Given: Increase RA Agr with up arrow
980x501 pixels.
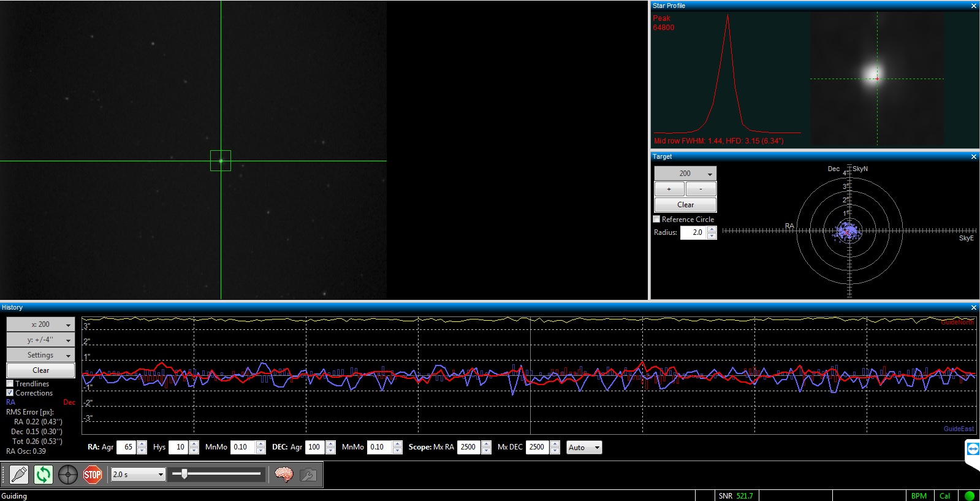Looking at the screenshot, I should (142, 444).
